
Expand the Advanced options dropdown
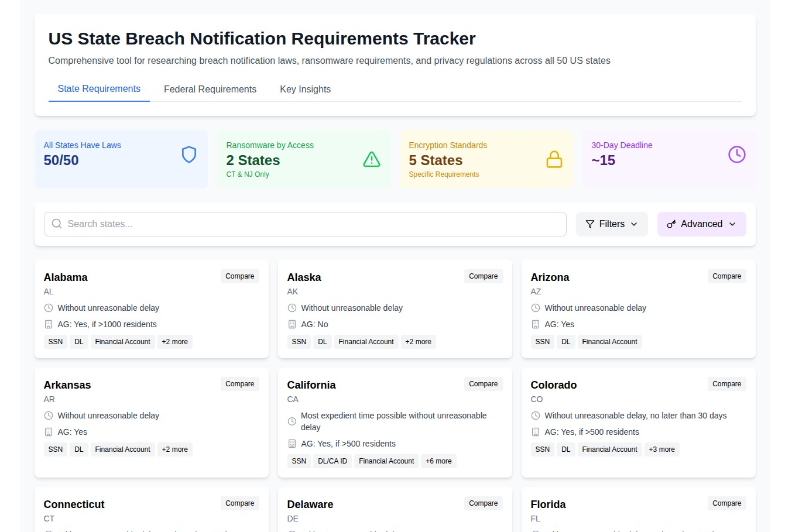(x=701, y=224)
